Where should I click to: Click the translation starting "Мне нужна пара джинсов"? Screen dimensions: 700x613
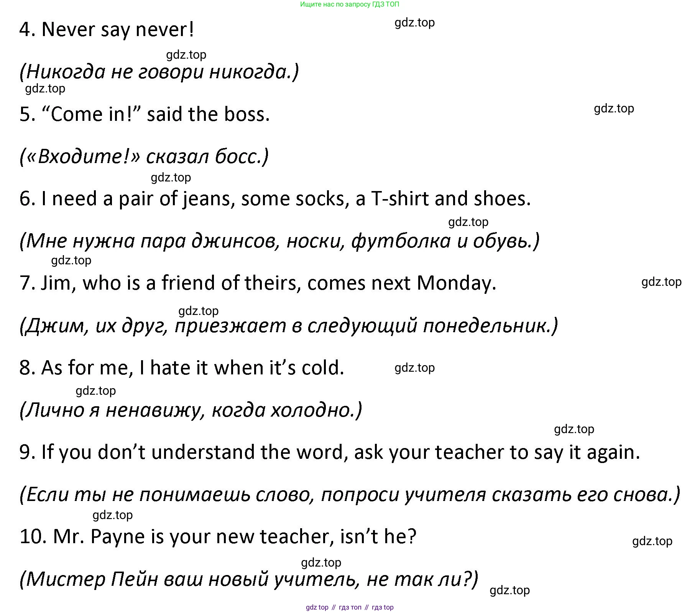(279, 241)
